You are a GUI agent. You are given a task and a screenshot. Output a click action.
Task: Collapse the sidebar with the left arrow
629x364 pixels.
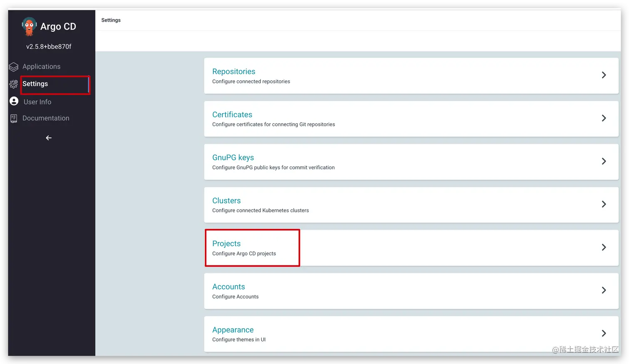pyautogui.click(x=49, y=138)
